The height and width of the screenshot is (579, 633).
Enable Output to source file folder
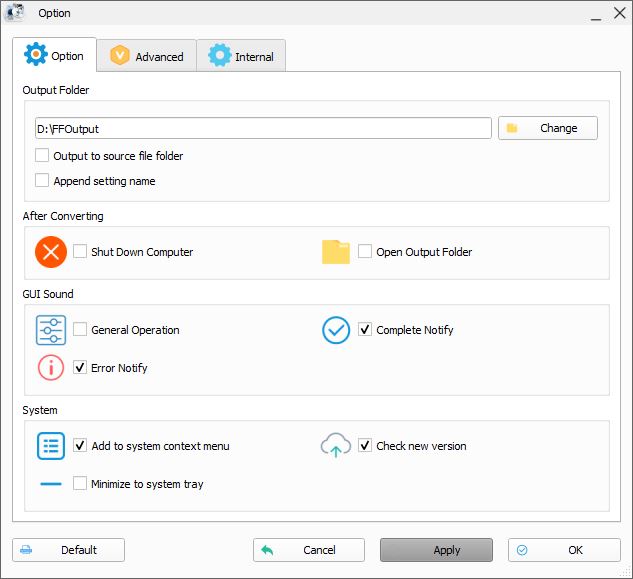click(42, 155)
